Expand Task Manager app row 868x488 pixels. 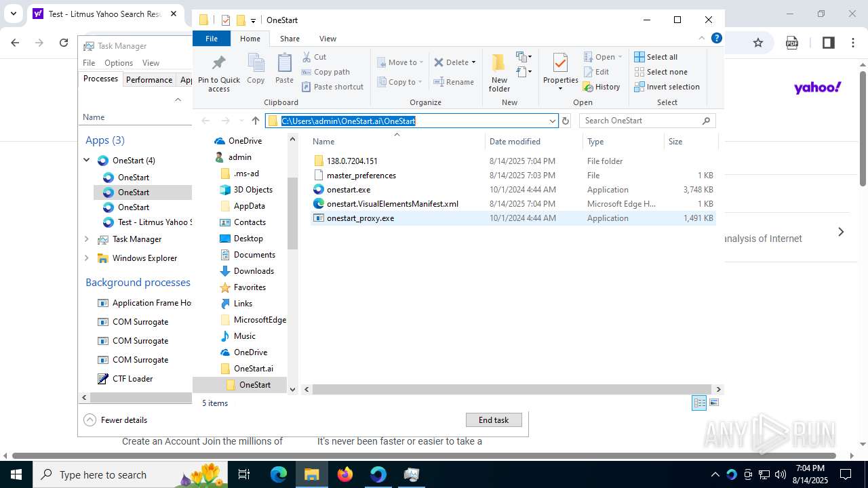point(87,239)
